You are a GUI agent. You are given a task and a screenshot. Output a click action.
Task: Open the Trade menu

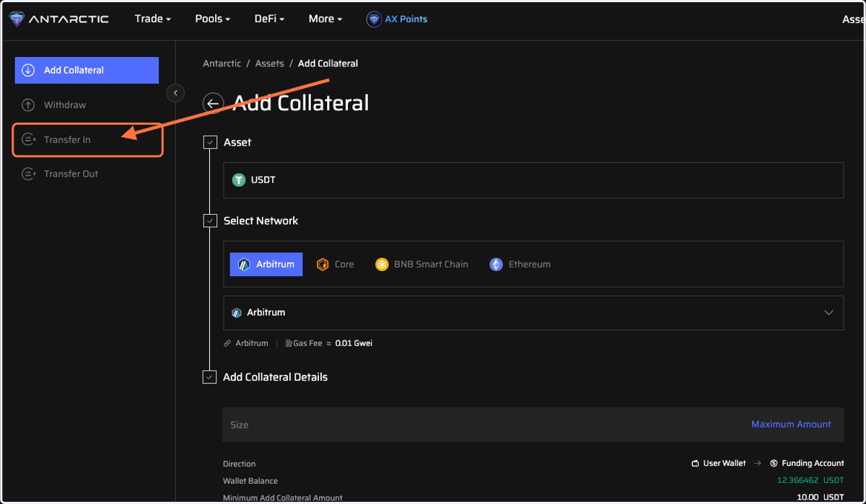tap(152, 19)
